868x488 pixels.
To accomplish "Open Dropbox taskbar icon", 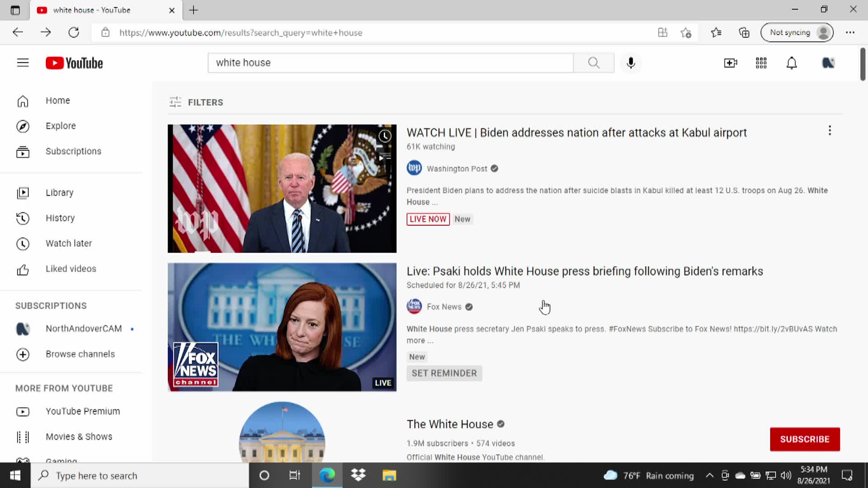I will (x=358, y=475).
